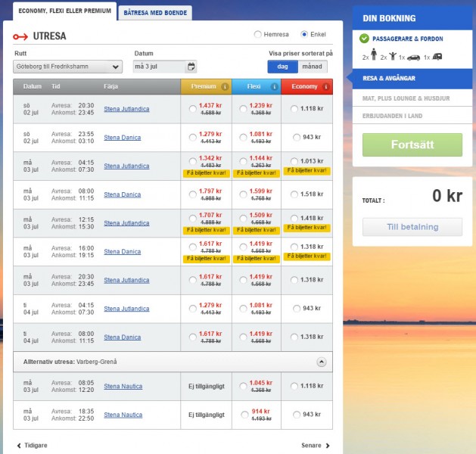Click the Premium column info icon

[x=225, y=87]
